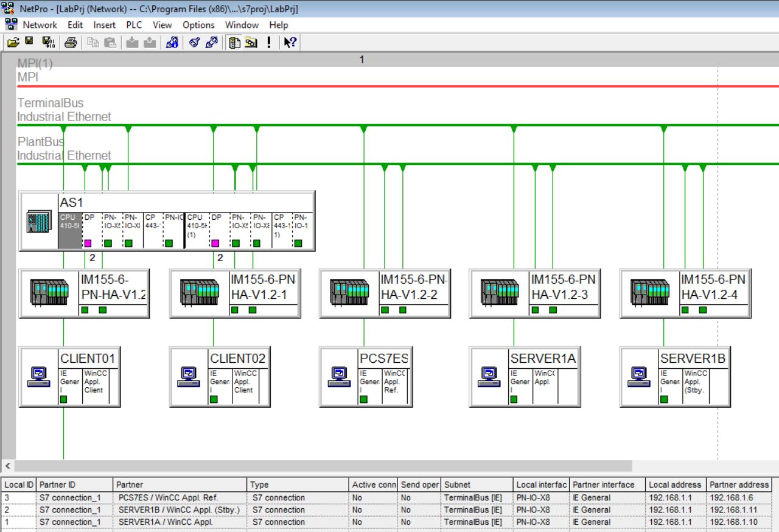Open the Insert menu
Screen dimensions: 779x532
(105, 25)
